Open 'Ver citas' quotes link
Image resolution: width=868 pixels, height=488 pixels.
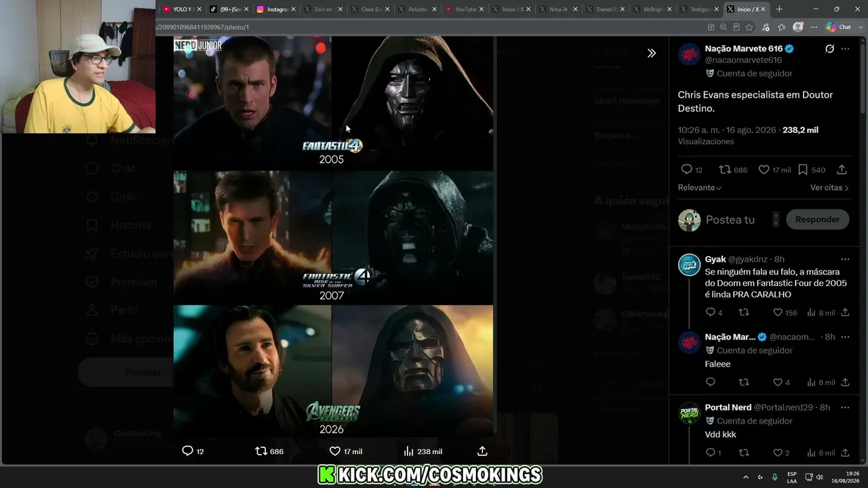coord(829,188)
